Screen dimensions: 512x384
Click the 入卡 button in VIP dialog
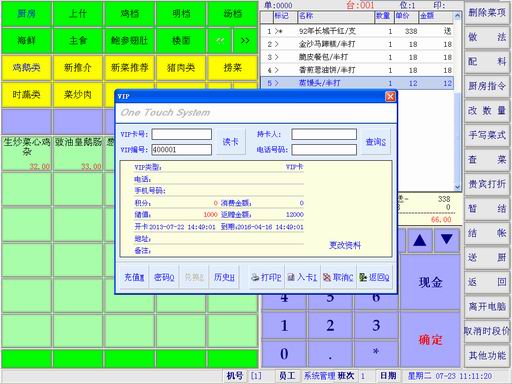(303, 277)
